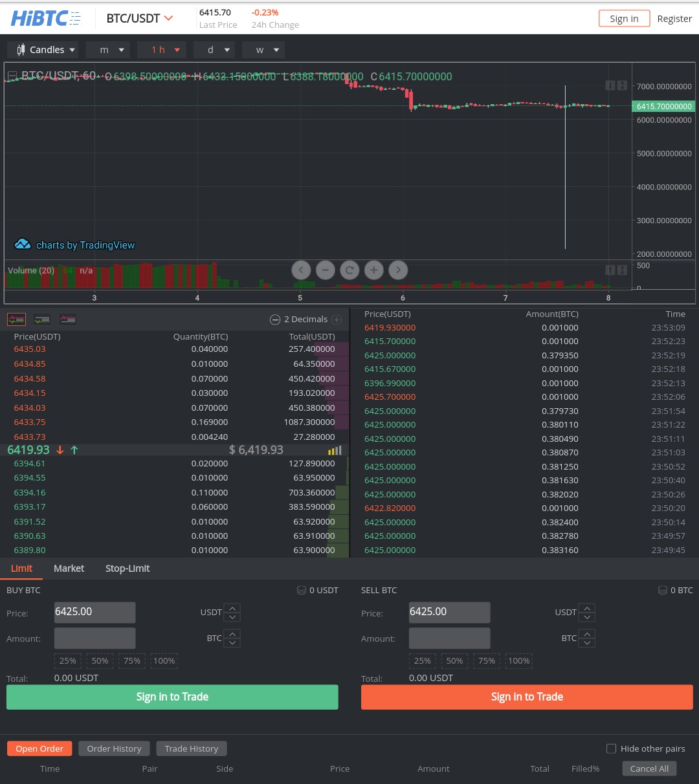Image resolution: width=699 pixels, height=784 pixels.
Task: Click the Volume pane maximize arrow
Action: [622, 270]
